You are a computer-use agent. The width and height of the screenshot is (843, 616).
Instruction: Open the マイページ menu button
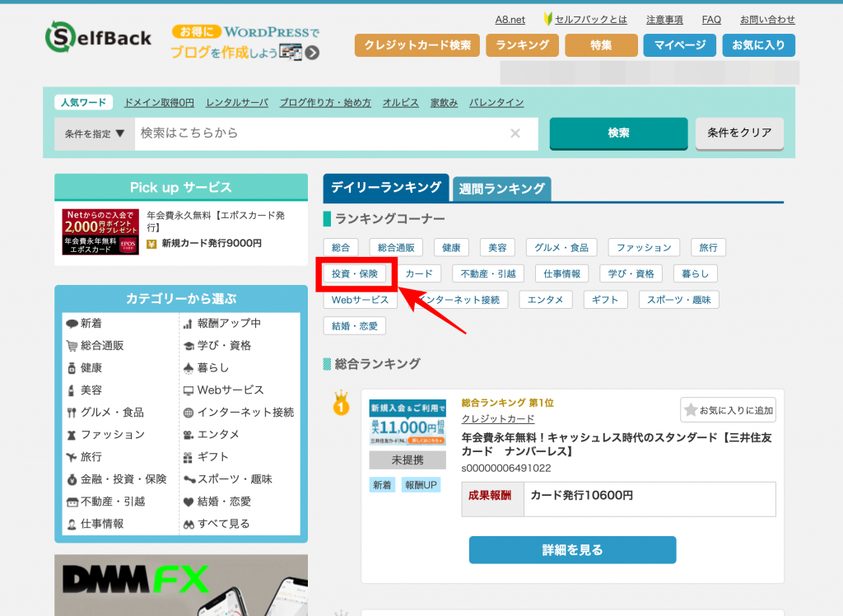[x=679, y=45]
